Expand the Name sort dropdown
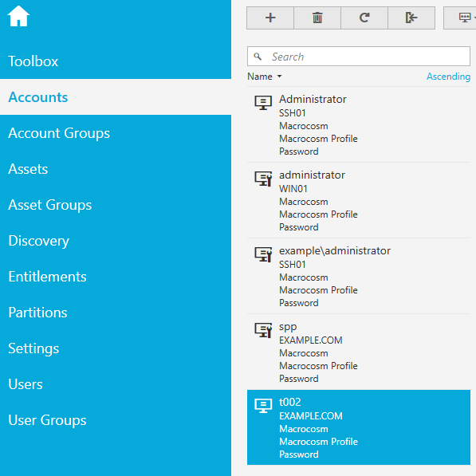Viewport: 476px width, 476px height. [x=265, y=77]
